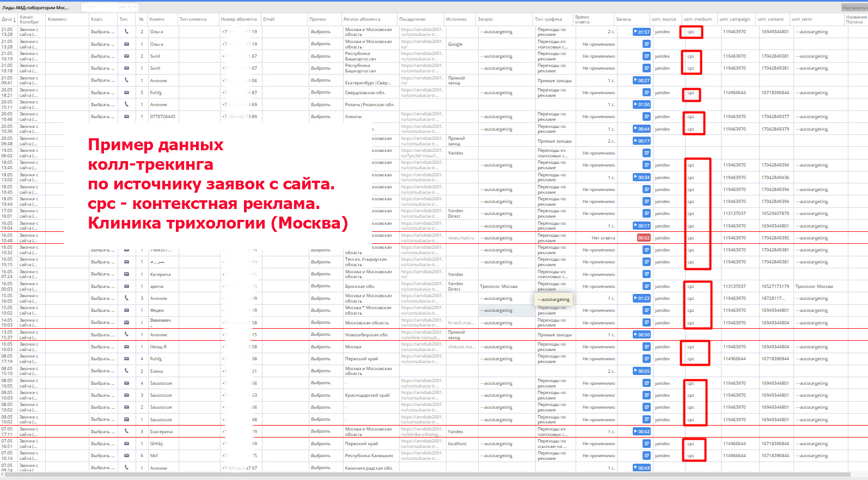Play the 01:57 call recording

[x=641, y=32]
